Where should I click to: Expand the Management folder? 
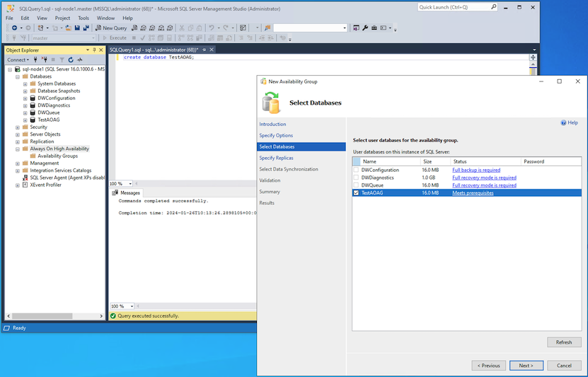click(x=18, y=163)
